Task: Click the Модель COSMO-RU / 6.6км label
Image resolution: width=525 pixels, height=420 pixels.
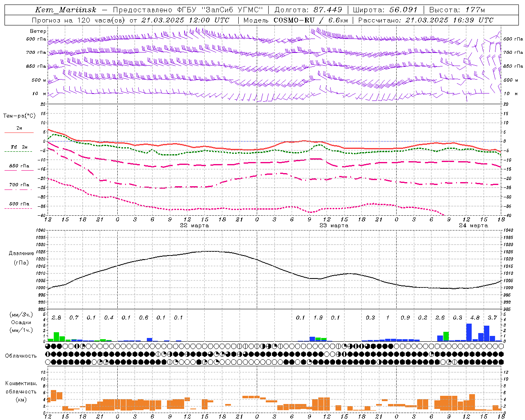Action: pos(296,20)
